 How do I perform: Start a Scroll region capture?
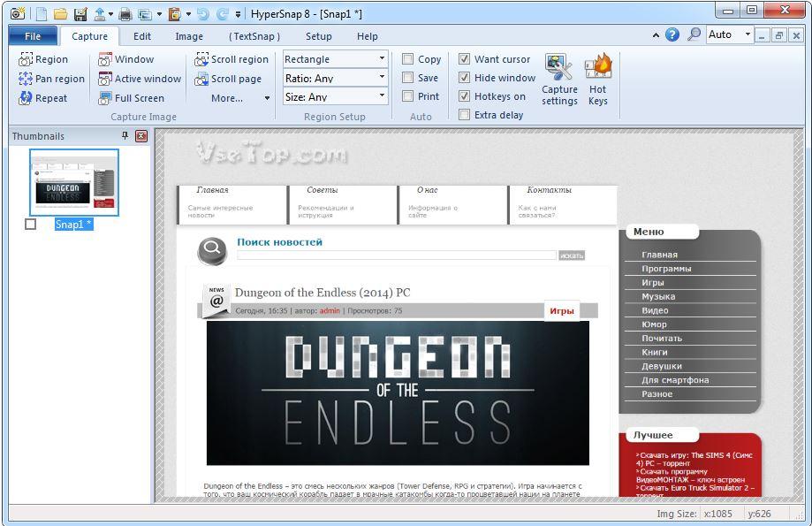[x=231, y=59]
